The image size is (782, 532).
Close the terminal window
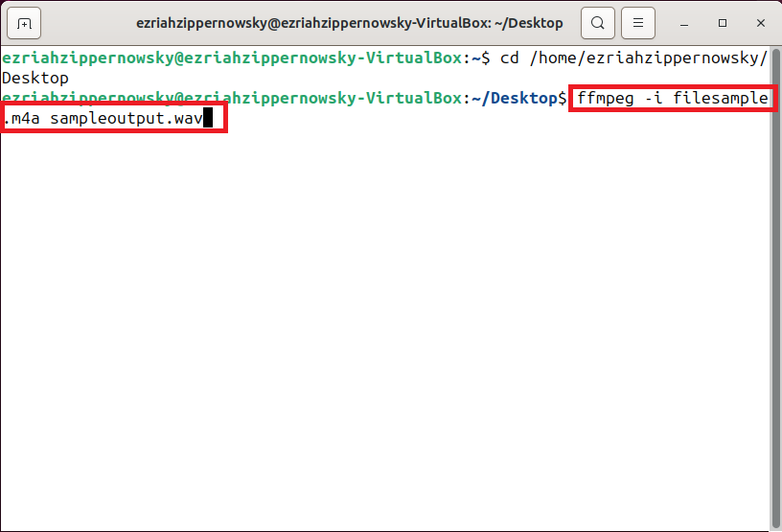pos(761,23)
